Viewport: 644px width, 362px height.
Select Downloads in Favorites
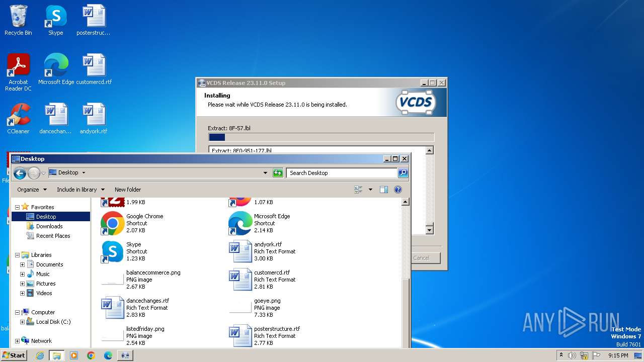(x=49, y=226)
